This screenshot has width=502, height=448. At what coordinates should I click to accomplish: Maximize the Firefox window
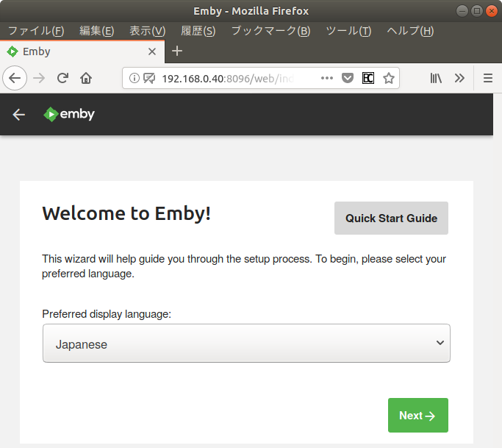477,11
